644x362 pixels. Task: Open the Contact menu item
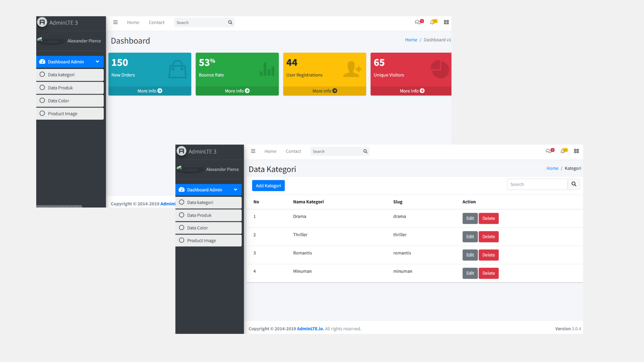tap(156, 22)
